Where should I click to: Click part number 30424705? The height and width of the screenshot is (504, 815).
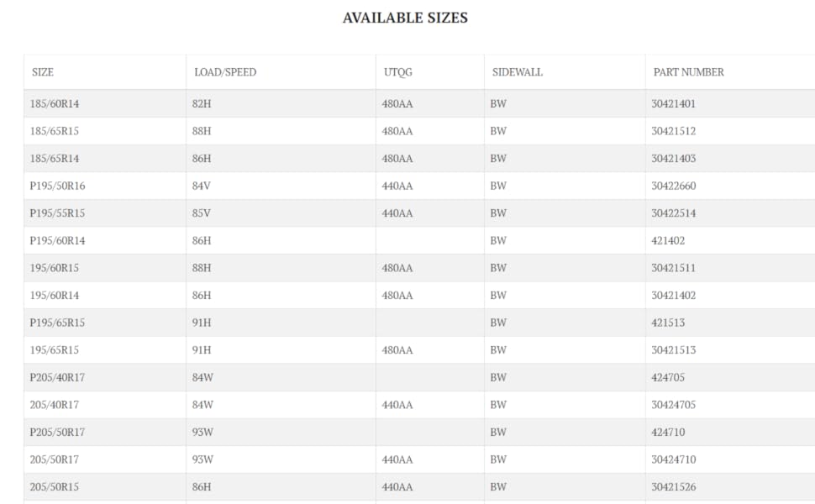click(x=673, y=405)
